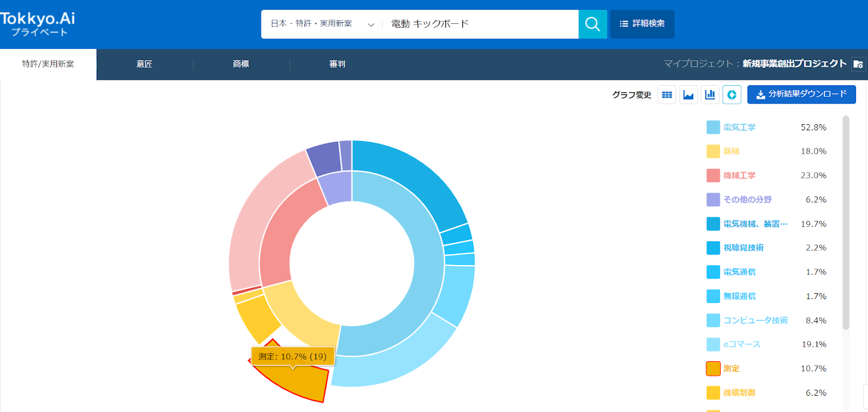This screenshot has width=868, height=412.
Task: Select the donut chart view icon
Action: tap(732, 94)
